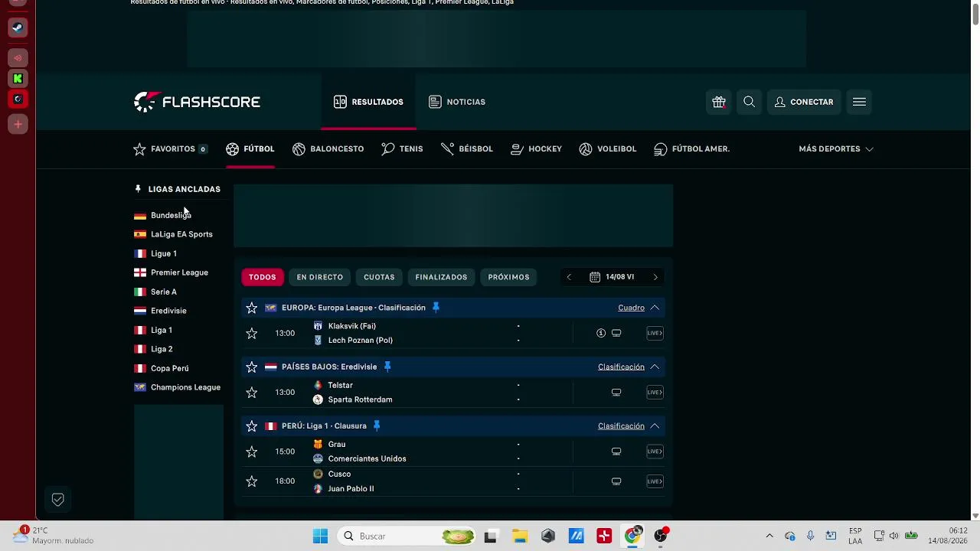Image resolution: width=980 pixels, height=551 pixels.
Task: Open the green Kick sidebar shortcut
Action: click(x=18, y=79)
